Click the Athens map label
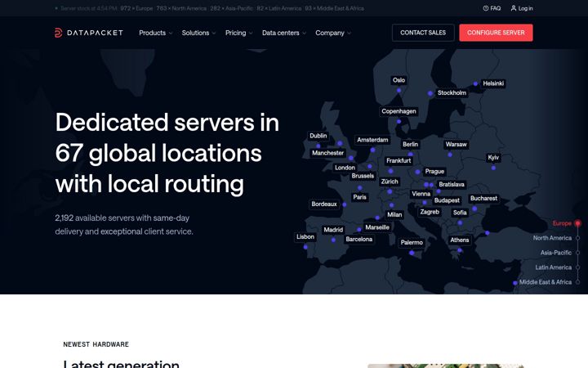The width and height of the screenshot is (588, 368). coord(459,240)
